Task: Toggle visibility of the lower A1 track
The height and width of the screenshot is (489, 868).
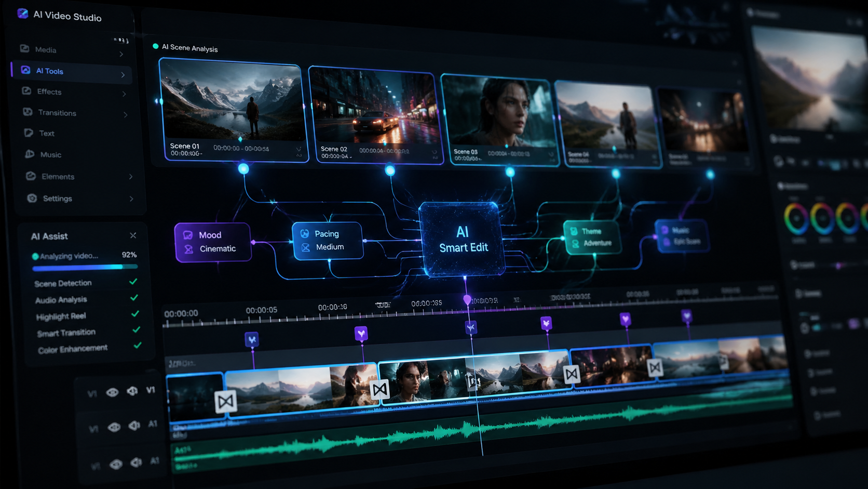Action: coord(116,464)
